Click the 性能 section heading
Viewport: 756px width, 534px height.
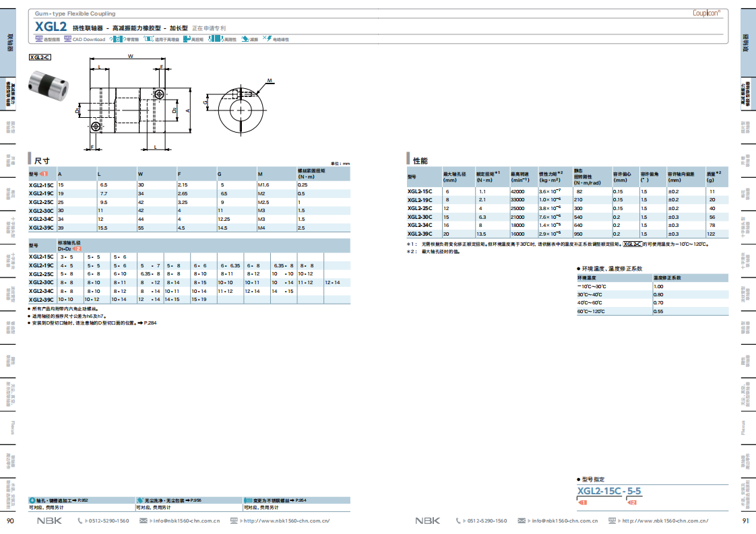pyautogui.click(x=420, y=161)
